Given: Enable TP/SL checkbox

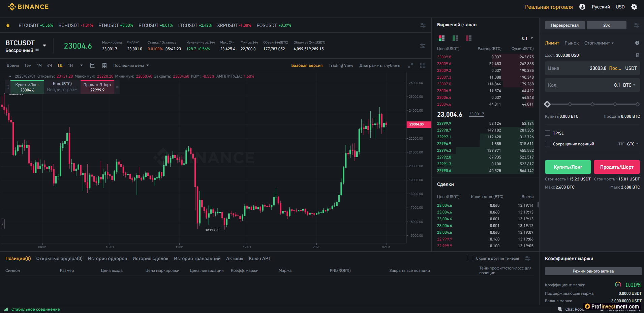Looking at the screenshot, I should (548, 133).
